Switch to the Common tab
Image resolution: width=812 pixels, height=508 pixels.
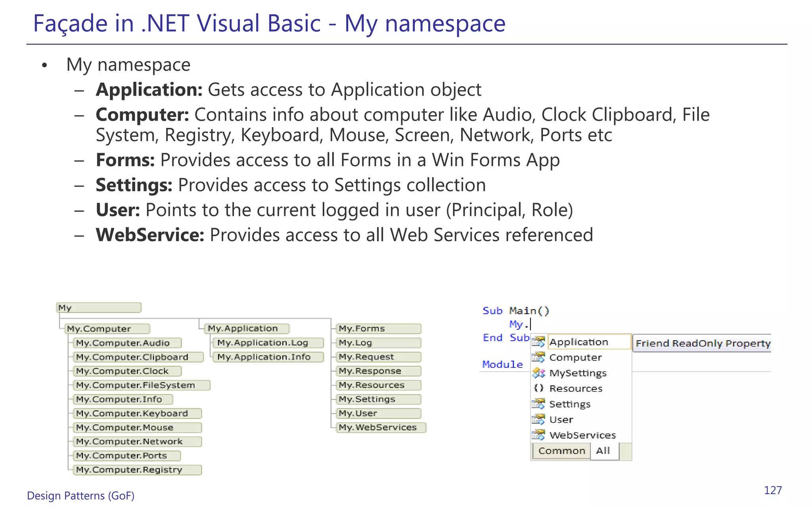pos(561,451)
